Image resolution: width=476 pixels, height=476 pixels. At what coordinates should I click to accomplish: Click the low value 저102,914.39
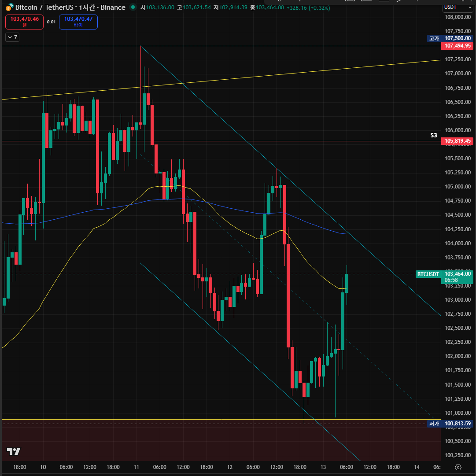pos(230,7)
